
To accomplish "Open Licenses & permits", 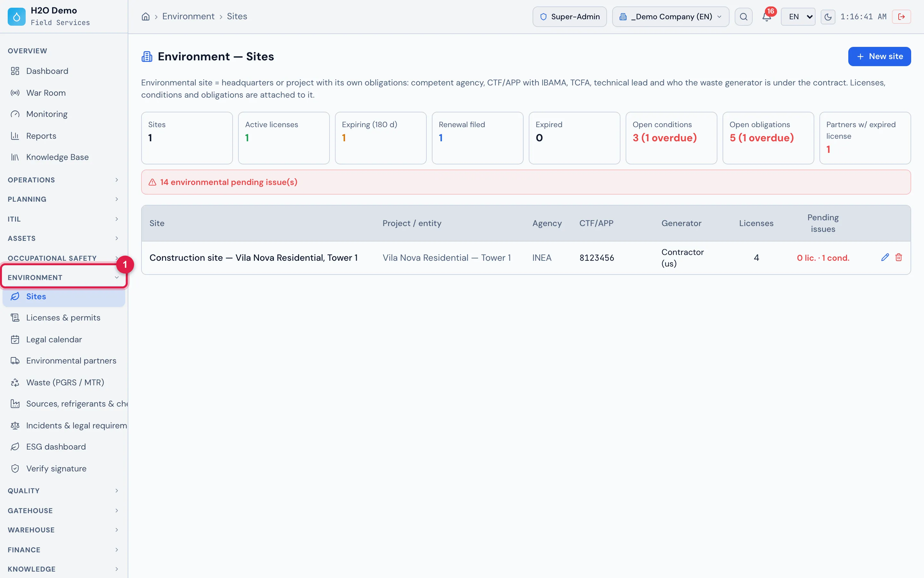I will click(x=64, y=318).
